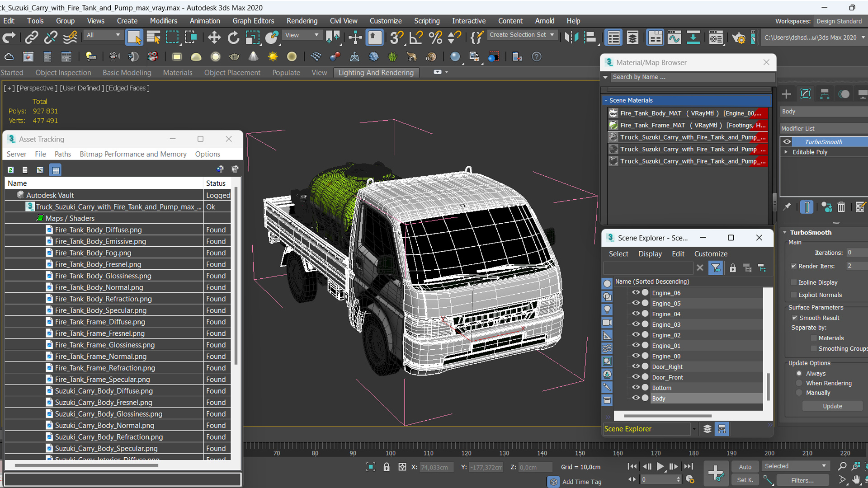
Task: Click the Set K. button
Action: click(745, 480)
